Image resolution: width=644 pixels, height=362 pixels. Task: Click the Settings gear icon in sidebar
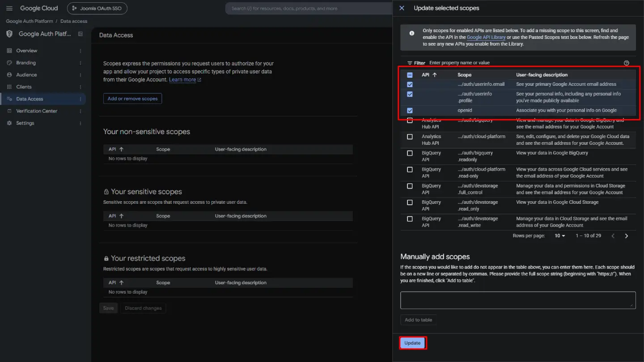[9, 123]
